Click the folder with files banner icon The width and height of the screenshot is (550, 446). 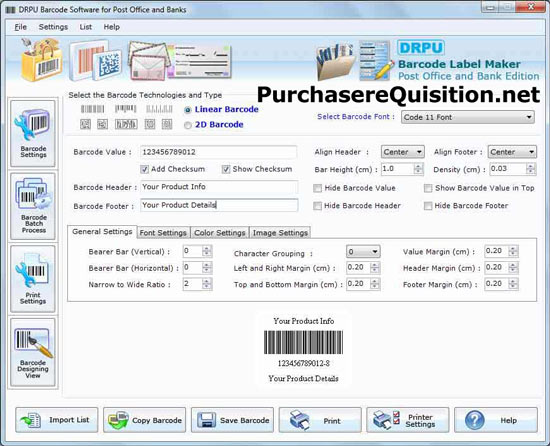tap(335, 62)
